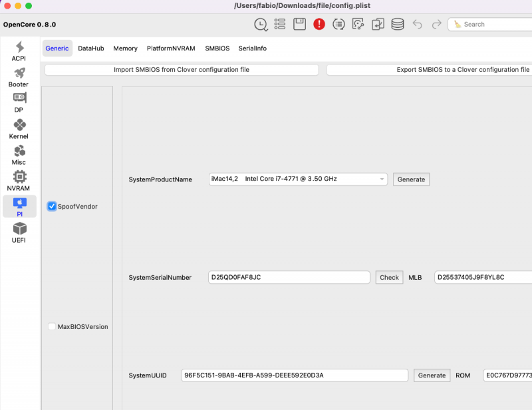This screenshot has height=410, width=532.
Task: Click Check next to SystemSerialNumber
Action: 389,277
